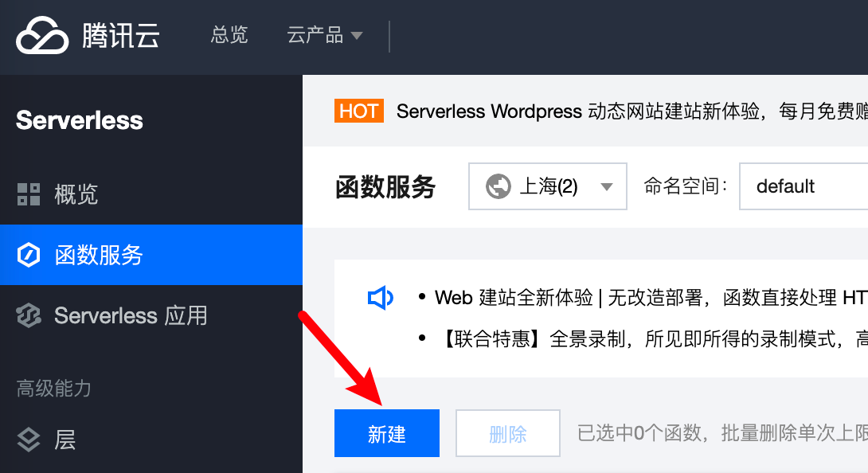Open the Serverless Wordpress announcement link
The height and width of the screenshot is (473, 868).
coord(631,111)
